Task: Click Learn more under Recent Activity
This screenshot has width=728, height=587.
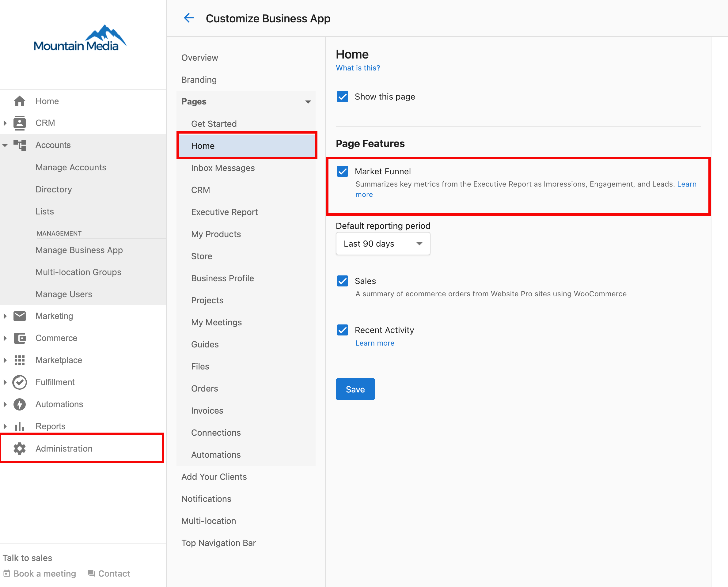Action: [x=375, y=343]
